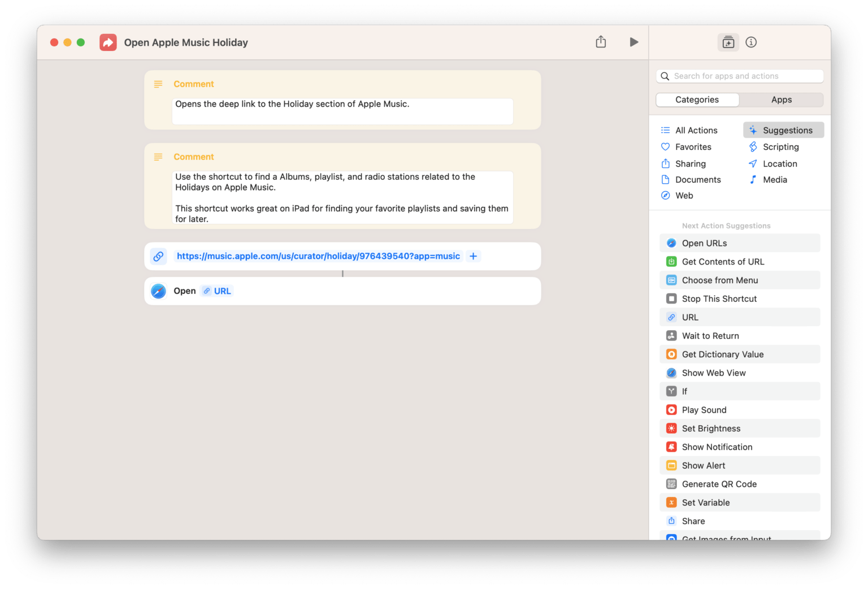The height and width of the screenshot is (589, 868).
Task: Click the red Open Apple Music Holiday shortcut icon
Action: [108, 42]
